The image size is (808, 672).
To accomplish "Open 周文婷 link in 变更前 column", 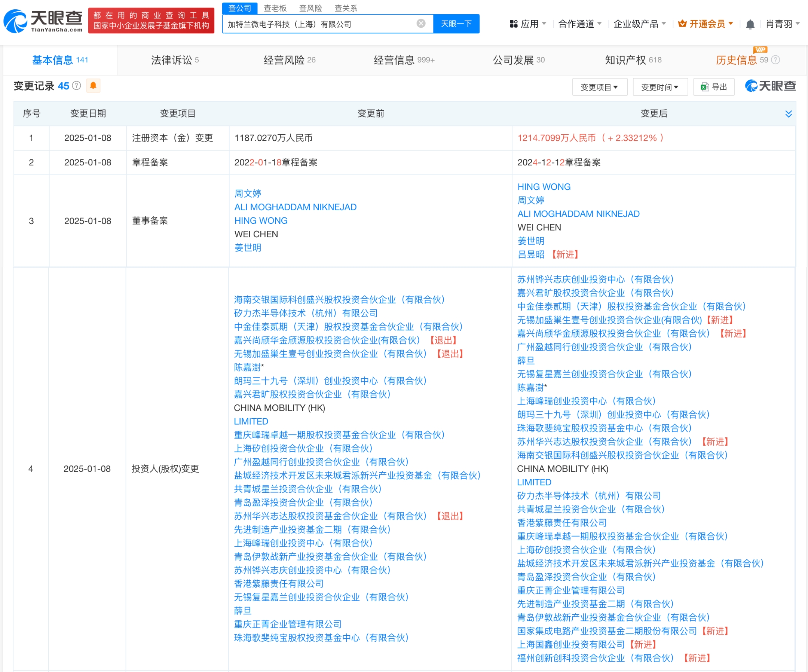I will tap(248, 193).
